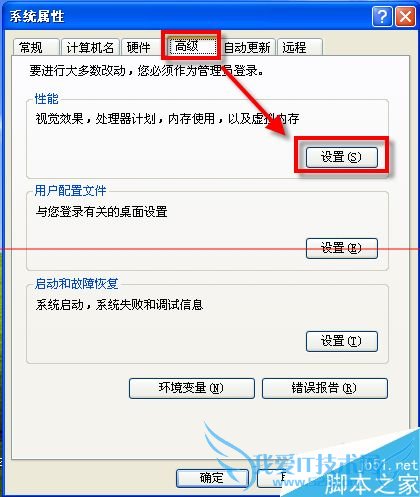
Task: Click the 用户配置文件 group label
Action: (70, 191)
